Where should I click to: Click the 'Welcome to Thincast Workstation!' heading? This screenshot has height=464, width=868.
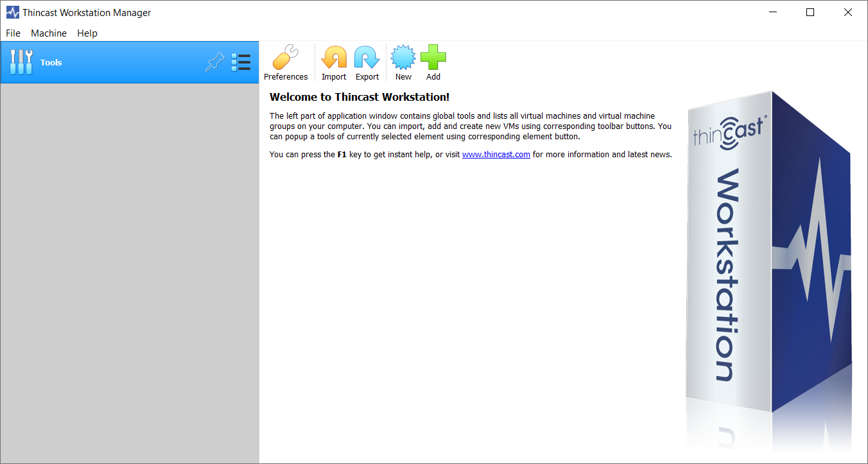coord(360,97)
